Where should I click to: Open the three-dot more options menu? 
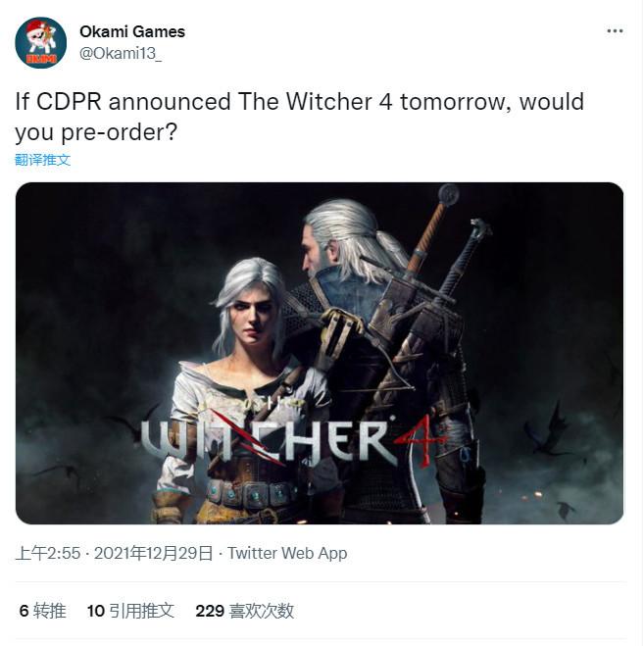615,31
